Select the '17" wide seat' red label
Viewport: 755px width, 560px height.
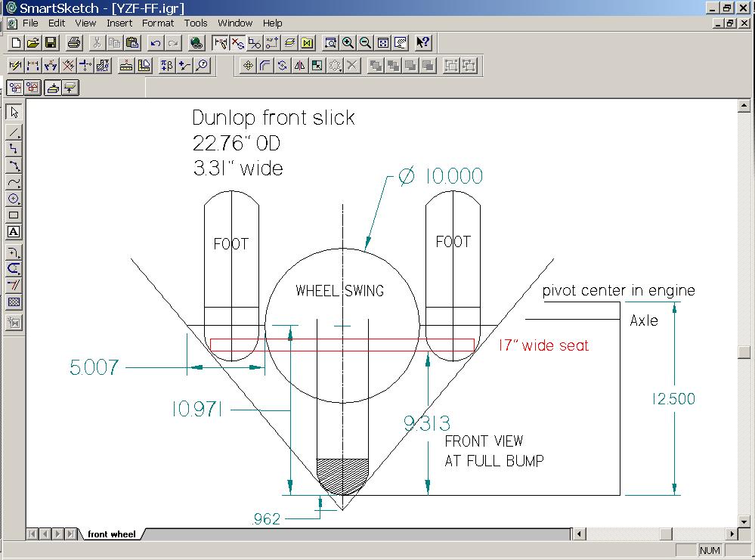click(543, 345)
